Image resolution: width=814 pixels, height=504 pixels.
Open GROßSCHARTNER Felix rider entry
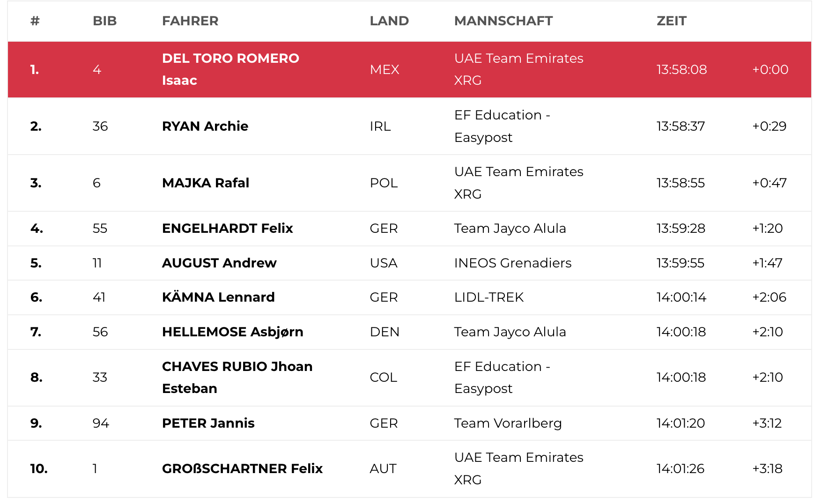click(x=242, y=468)
